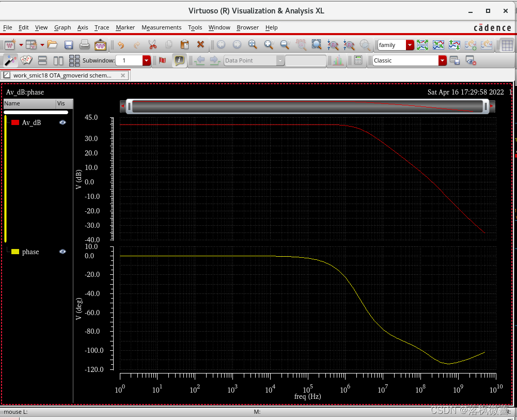Hide the Av_dB trace with eye icon
Screen dimensions: 517x420
tap(62, 122)
